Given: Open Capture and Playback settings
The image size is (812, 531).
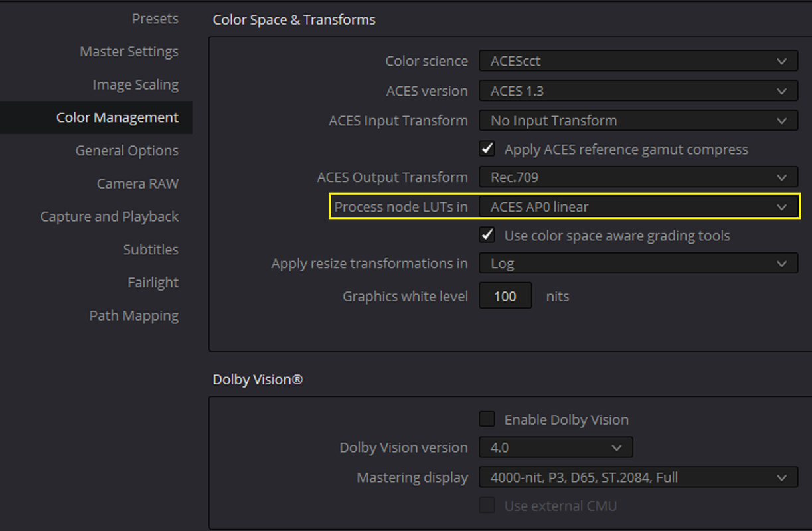Looking at the screenshot, I should pos(110,217).
